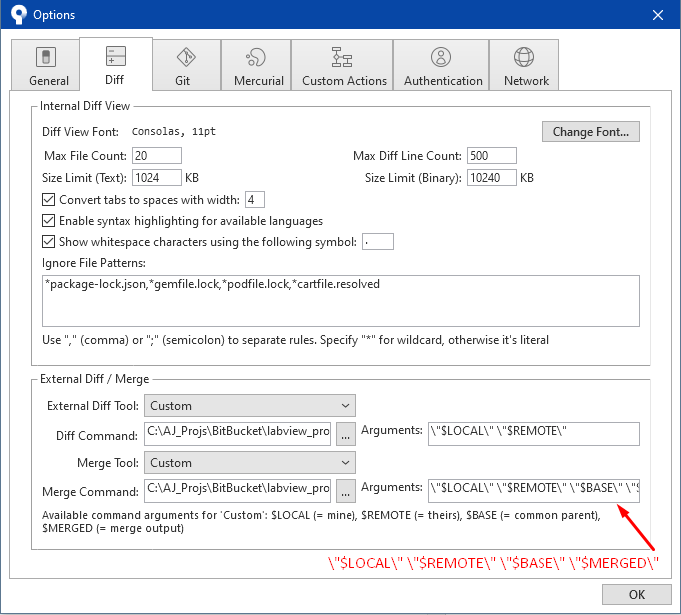Toggle Convert tabs to spaces checkbox
Viewport: 681px width, 615px height.
(x=49, y=200)
